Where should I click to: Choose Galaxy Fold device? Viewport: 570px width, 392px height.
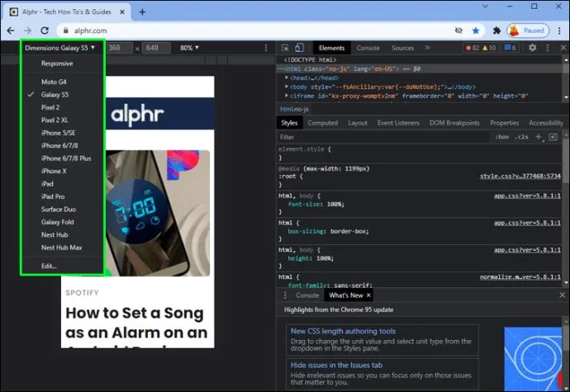coord(58,222)
